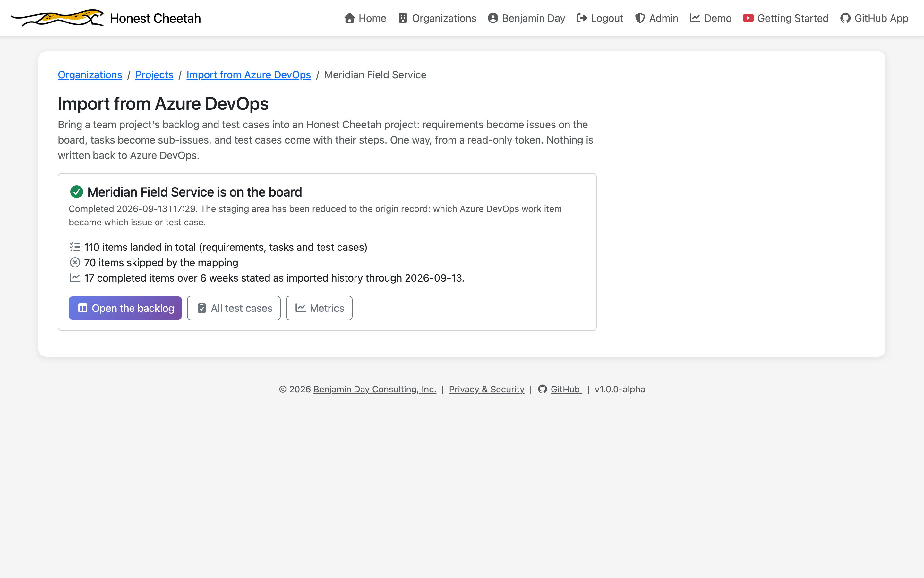Click the Honest Cheetah logo image
924x578 pixels.
(x=57, y=18)
